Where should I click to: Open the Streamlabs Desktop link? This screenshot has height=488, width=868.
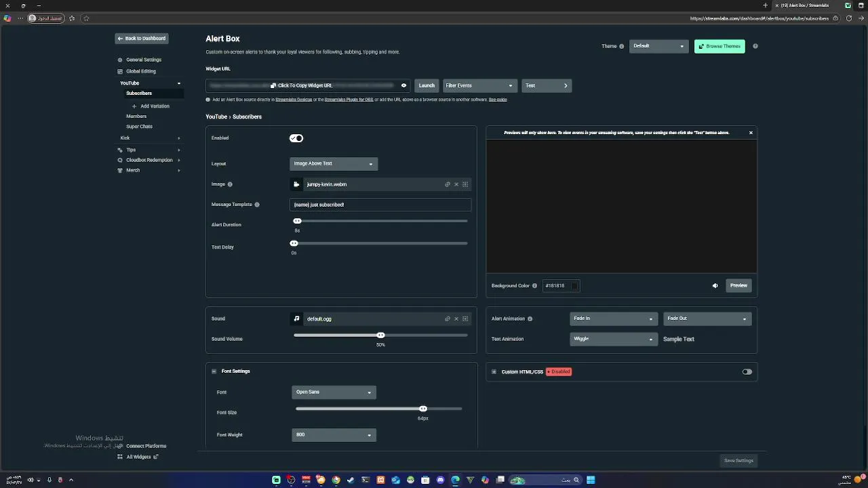coord(294,100)
